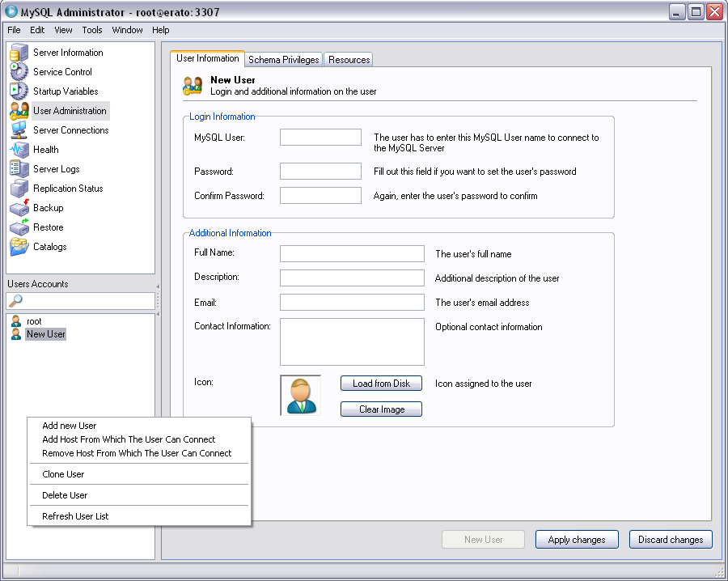Screen dimensions: 728x581
Task: Click the magnifier icon in user search
Action: pyautogui.click(x=15, y=301)
